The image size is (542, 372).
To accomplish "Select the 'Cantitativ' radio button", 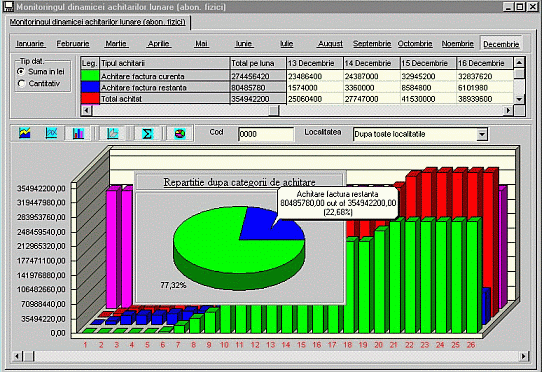I will [21, 83].
